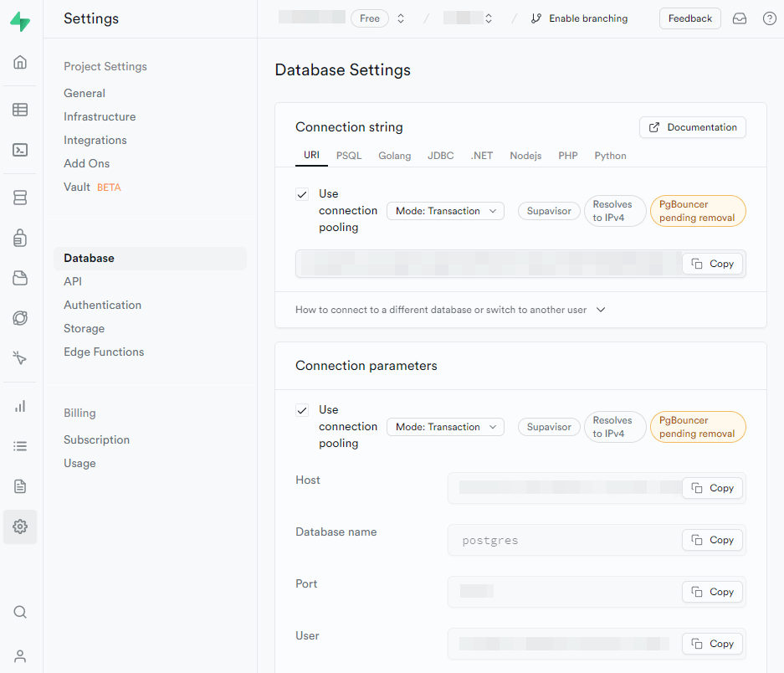Viewport: 784px width, 673px height.
Task: Open General project settings
Action: [x=85, y=93]
